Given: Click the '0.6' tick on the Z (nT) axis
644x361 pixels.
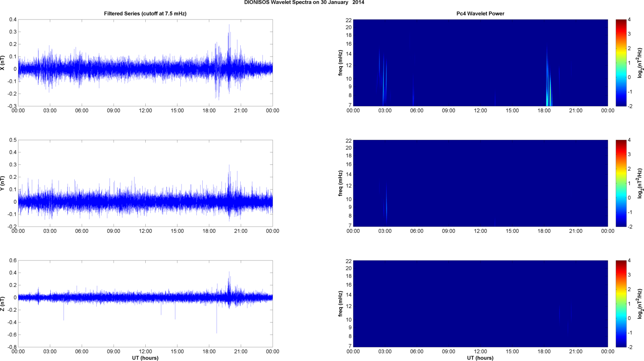Looking at the screenshot, I should click(13, 260).
